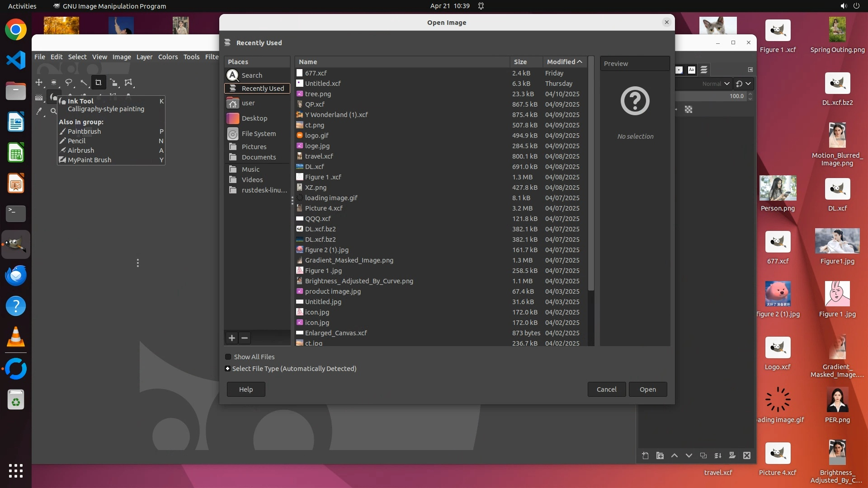The width and height of the screenshot is (868, 488).
Task: Enable the Show All Files checkbox
Action: [x=228, y=357]
